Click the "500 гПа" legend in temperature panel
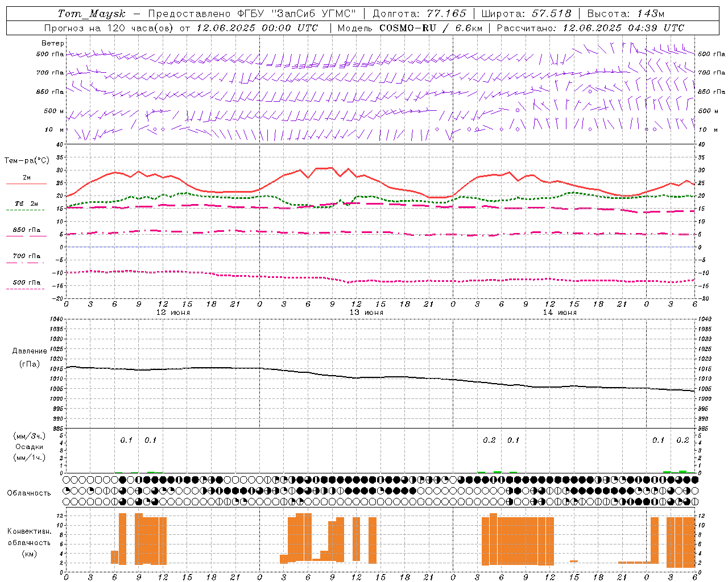The image size is (728, 582). (x=27, y=282)
